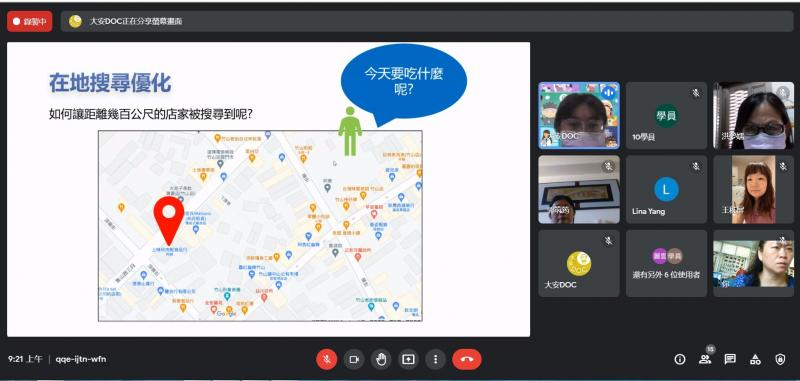Show participants list people icon

[705, 360]
